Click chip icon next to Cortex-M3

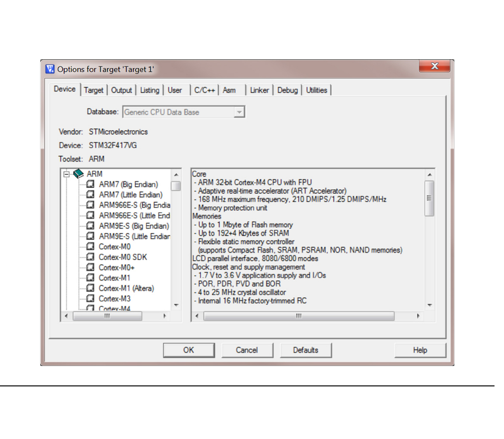(x=90, y=298)
